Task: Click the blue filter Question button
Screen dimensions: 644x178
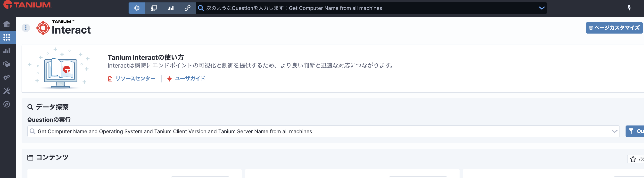Action: 635,131
